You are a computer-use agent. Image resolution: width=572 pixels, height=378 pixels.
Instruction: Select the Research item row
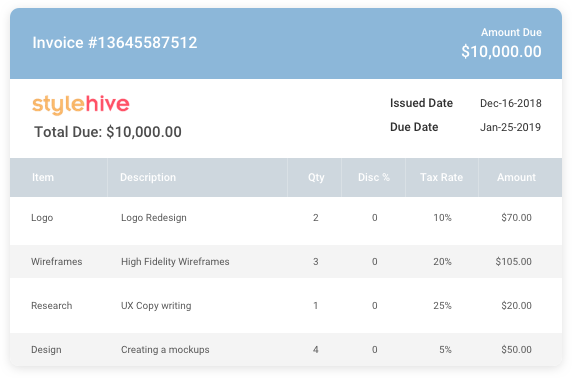click(x=286, y=305)
